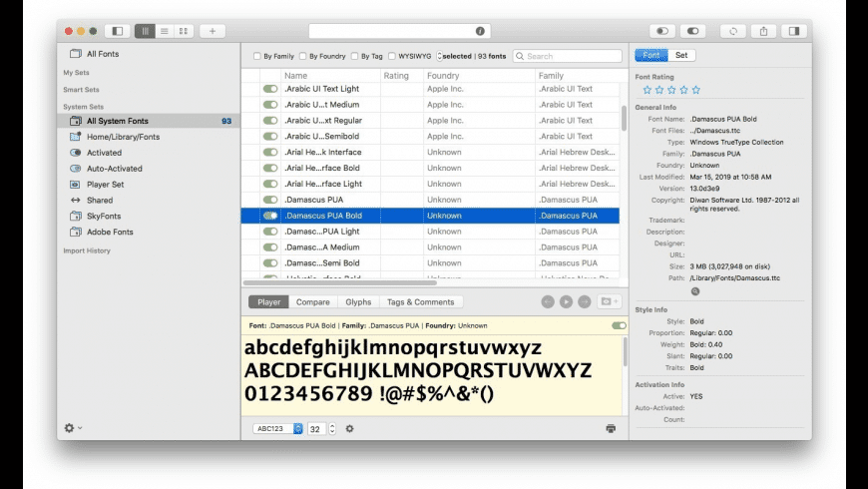Set font rating to third star

point(671,90)
